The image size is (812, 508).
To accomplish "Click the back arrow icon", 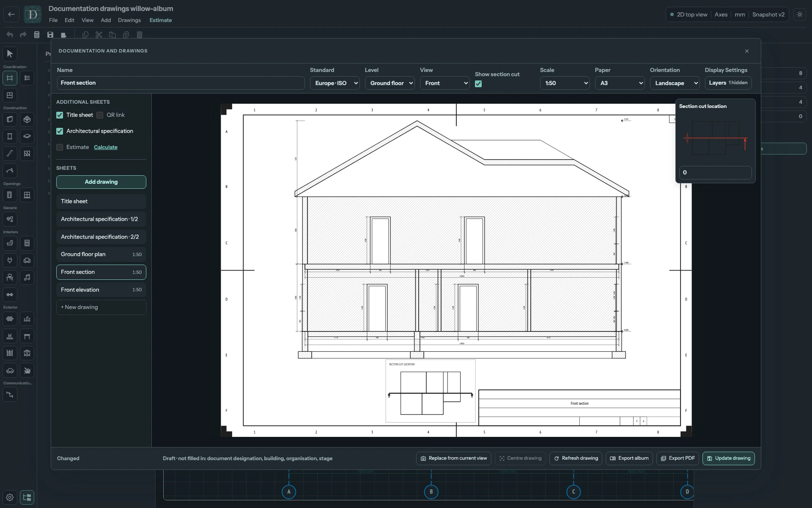I will coord(11,14).
